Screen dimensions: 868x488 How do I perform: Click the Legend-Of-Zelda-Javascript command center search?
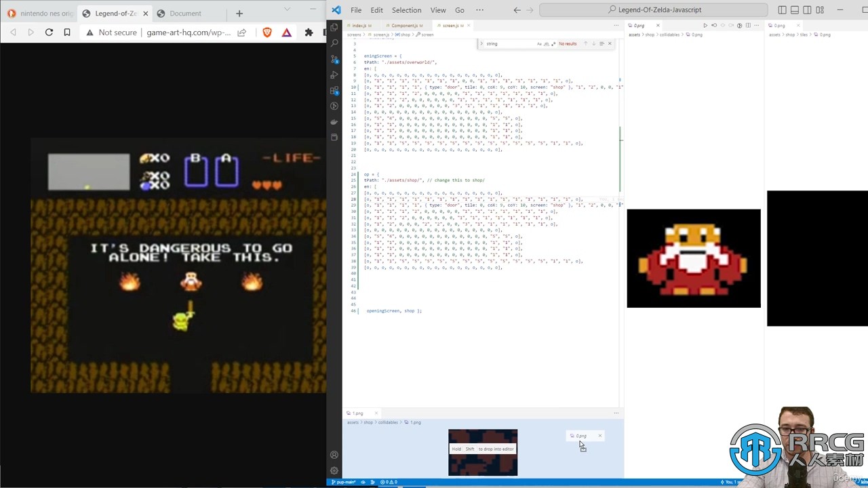[x=654, y=10]
